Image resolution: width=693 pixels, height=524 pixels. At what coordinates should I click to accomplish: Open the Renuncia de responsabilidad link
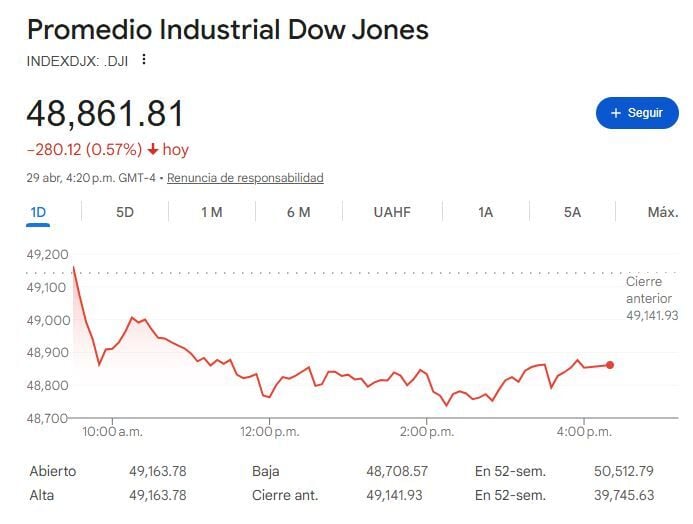coord(245,178)
